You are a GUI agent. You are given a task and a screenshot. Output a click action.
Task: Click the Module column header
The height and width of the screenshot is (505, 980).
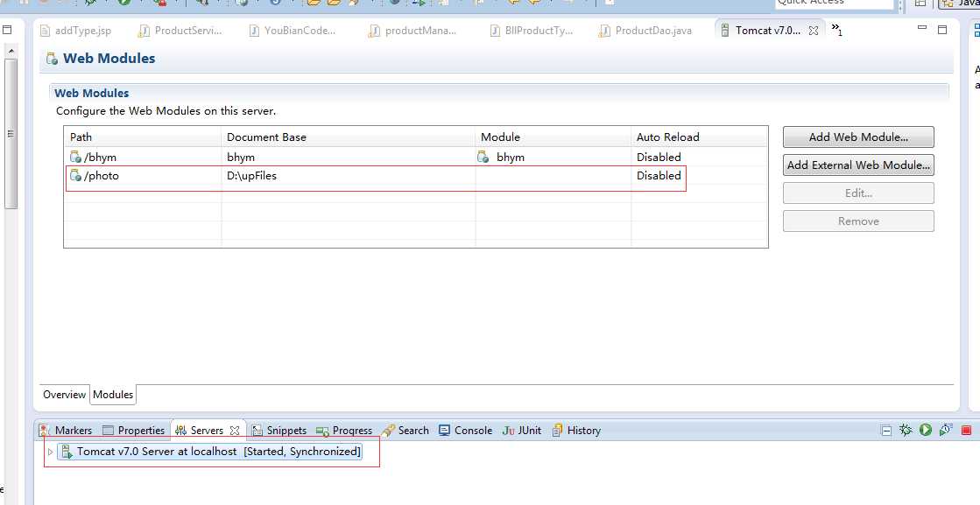pos(553,137)
